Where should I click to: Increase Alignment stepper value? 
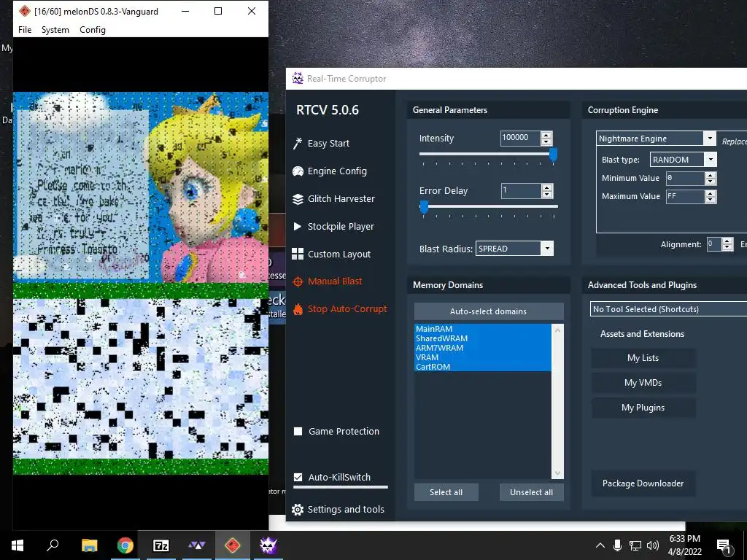click(x=727, y=241)
